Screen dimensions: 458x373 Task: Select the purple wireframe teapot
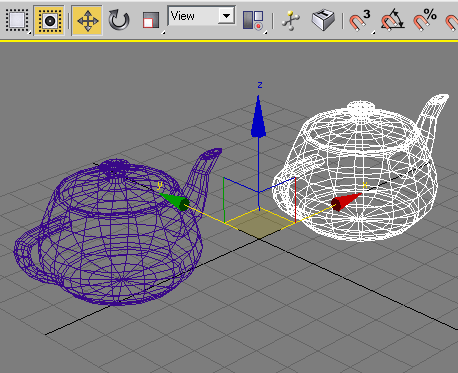(x=117, y=228)
